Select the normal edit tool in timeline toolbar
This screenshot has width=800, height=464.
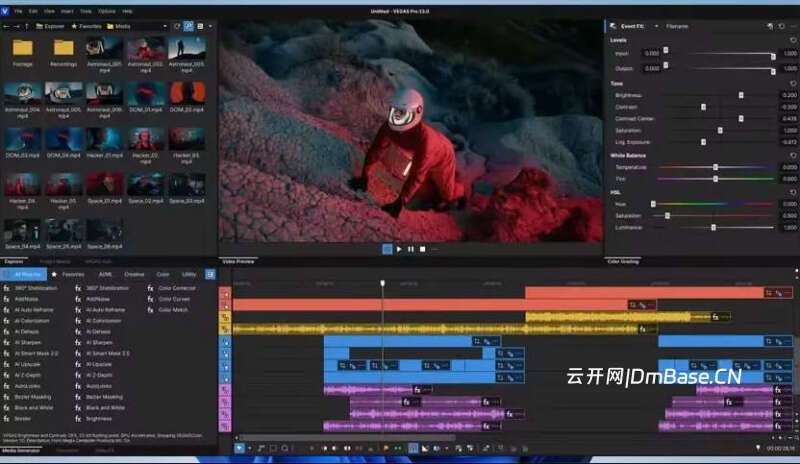tap(239, 449)
